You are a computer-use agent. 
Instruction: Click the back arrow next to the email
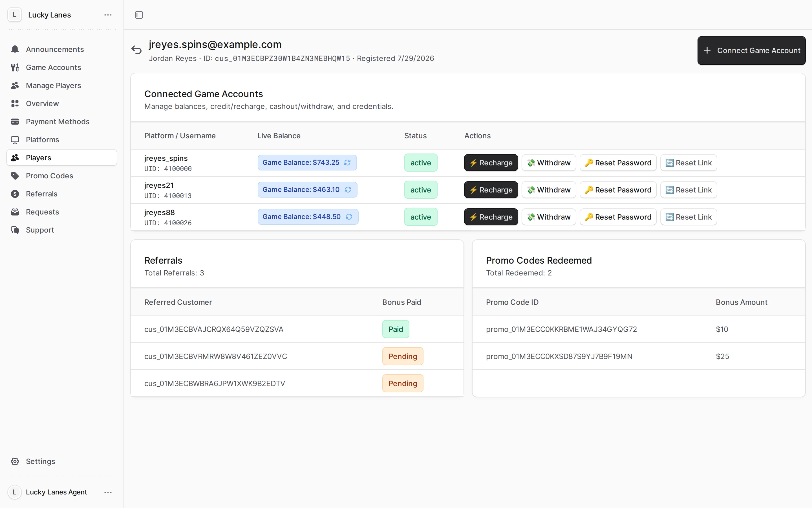[136, 50]
